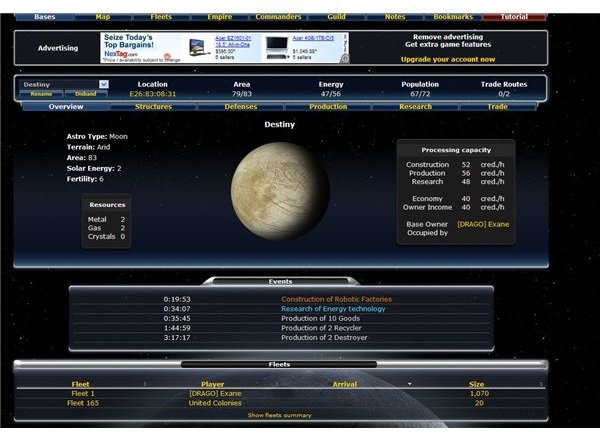Click the Fleets panel header
This screenshot has width=600, height=434.
coord(279,364)
